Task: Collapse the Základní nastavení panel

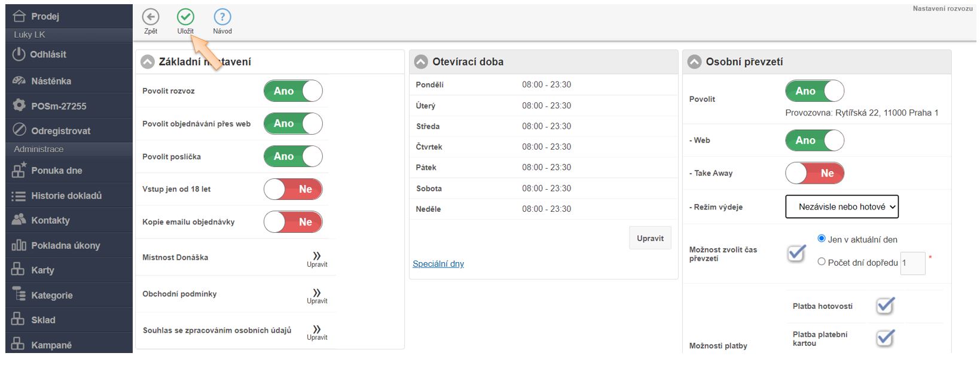Action: [x=148, y=62]
